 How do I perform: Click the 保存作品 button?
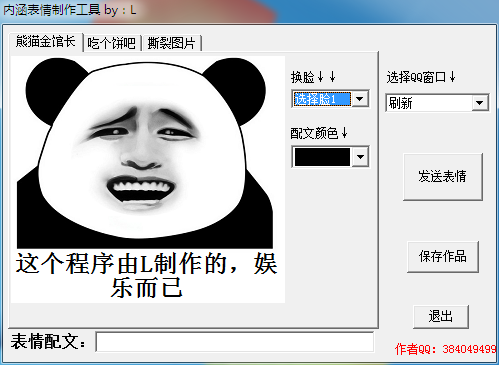[443, 257]
